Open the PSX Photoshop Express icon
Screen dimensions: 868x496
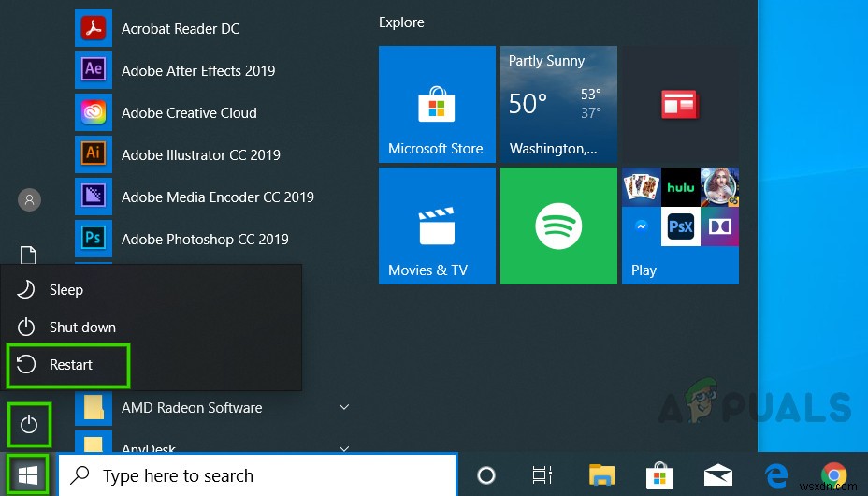(680, 226)
